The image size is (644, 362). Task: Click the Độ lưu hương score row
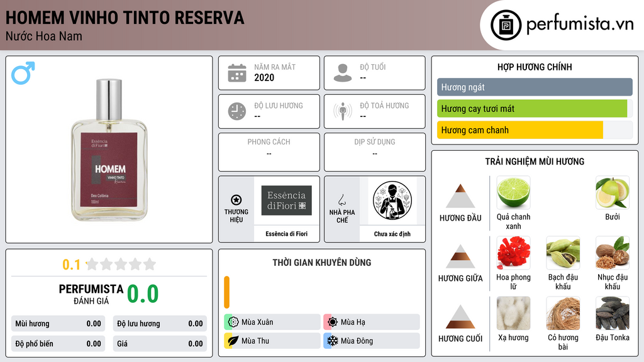(x=160, y=324)
